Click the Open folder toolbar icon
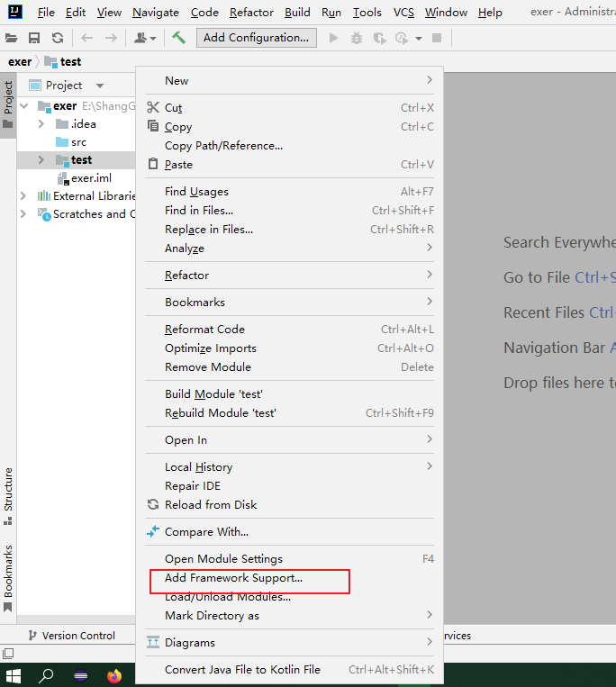616x687 pixels. pyautogui.click(x=12, y=38)
